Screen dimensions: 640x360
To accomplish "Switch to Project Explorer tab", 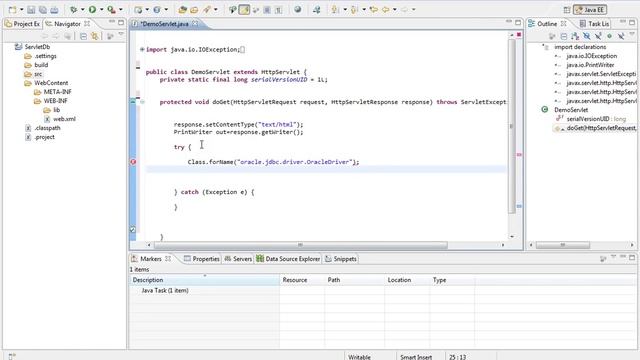I will click(23, 24).
